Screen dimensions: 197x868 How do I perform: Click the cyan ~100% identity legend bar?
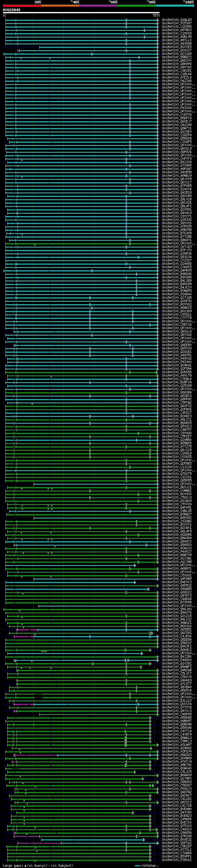coord(175,6)
